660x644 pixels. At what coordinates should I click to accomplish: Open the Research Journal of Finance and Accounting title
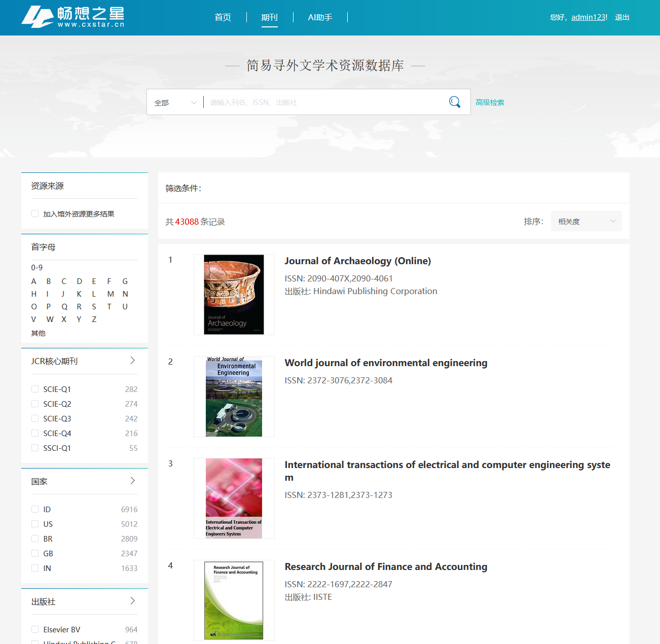tap(386, 566)
